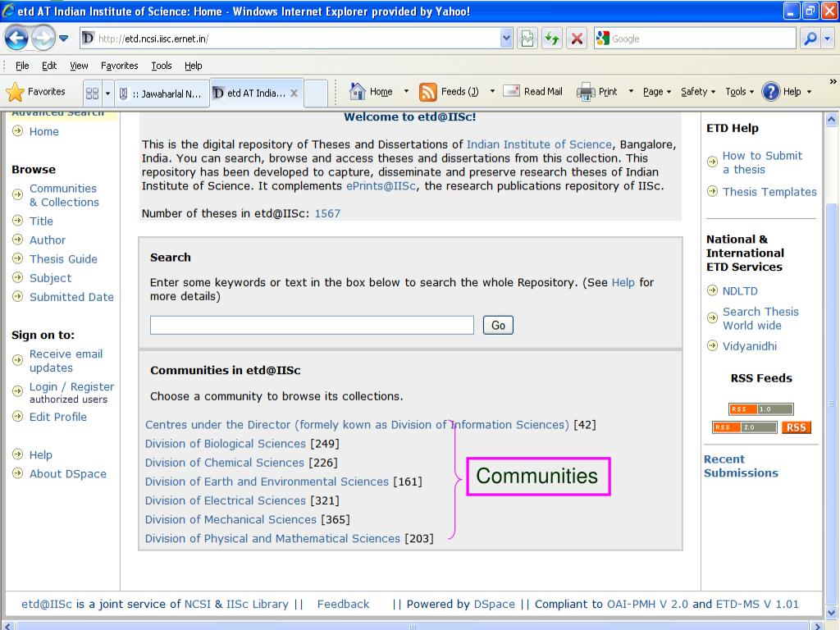Expand the toolbar overflow chevron

coord(833,81)
